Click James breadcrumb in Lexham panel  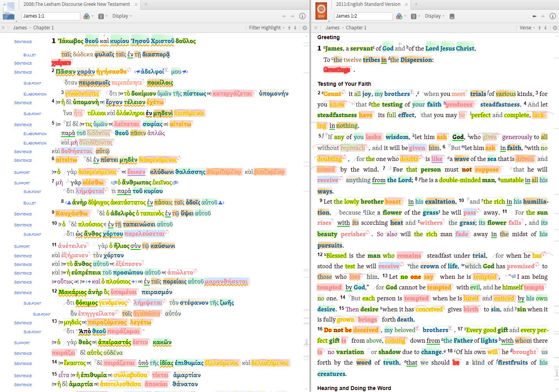[20, 28]
